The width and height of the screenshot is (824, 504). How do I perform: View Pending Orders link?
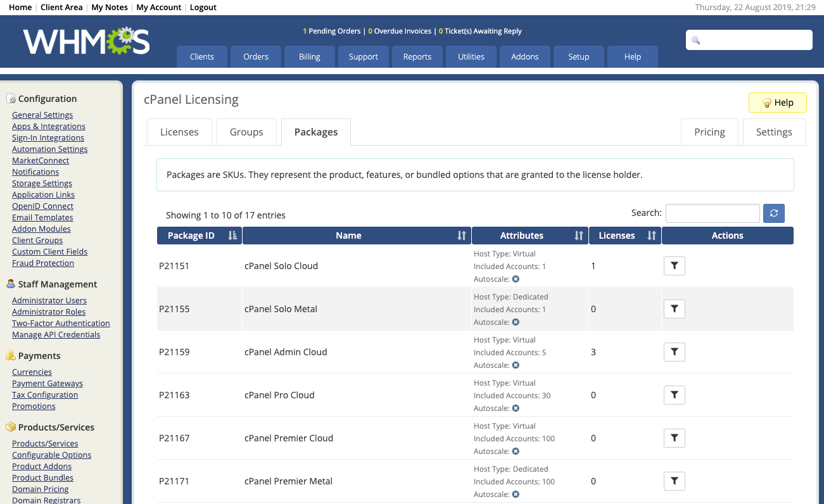coord(332,31)
